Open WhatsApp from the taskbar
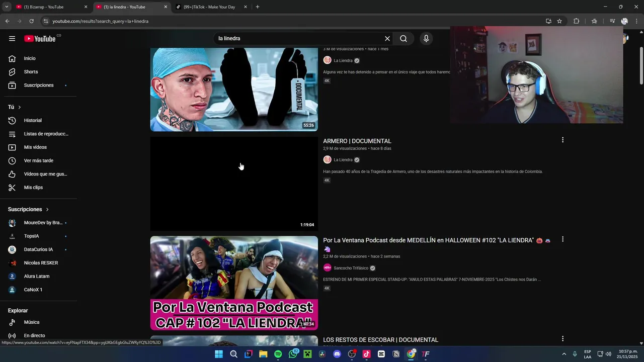The image size is (644, 362). pyautogui.click(x=293, y=354)
